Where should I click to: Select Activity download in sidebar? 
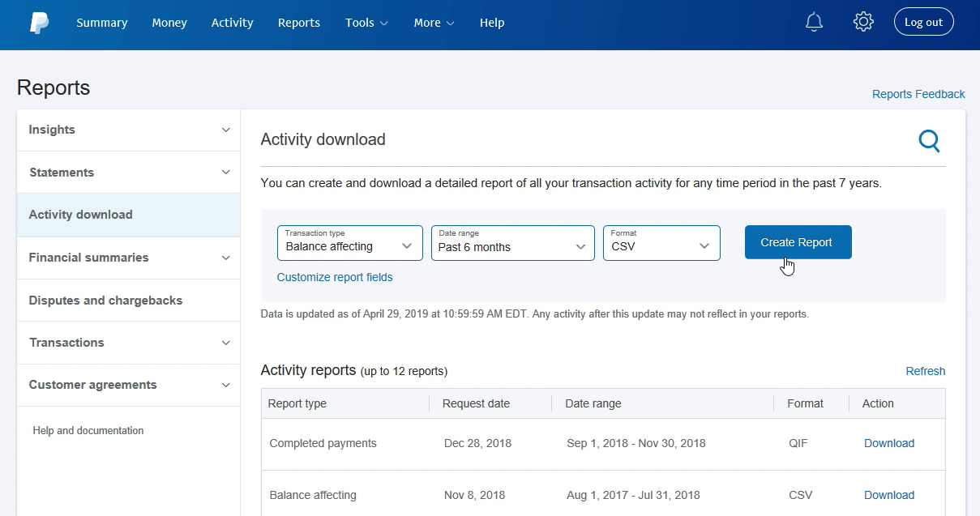pos(128,215)
